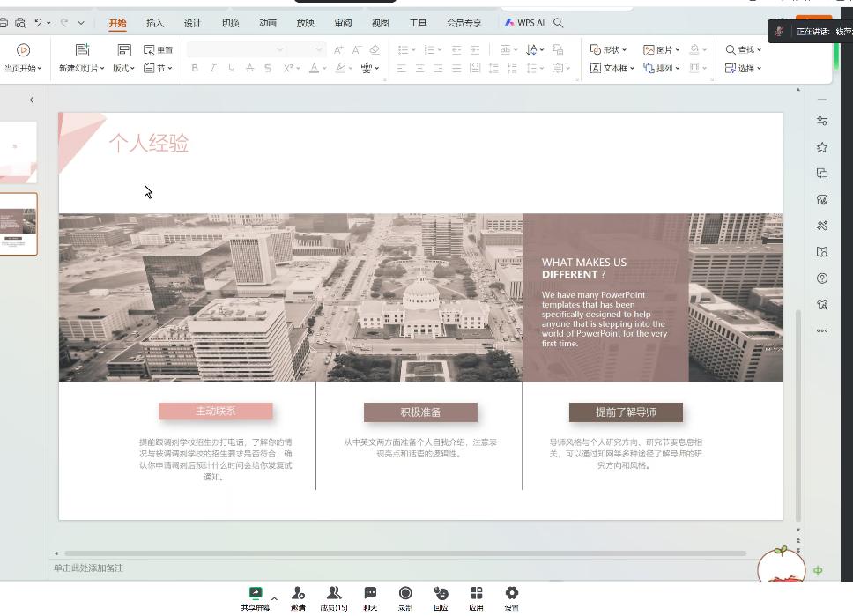
Task: Select the second slide thumbnail
Action: [x=19, y=224]
